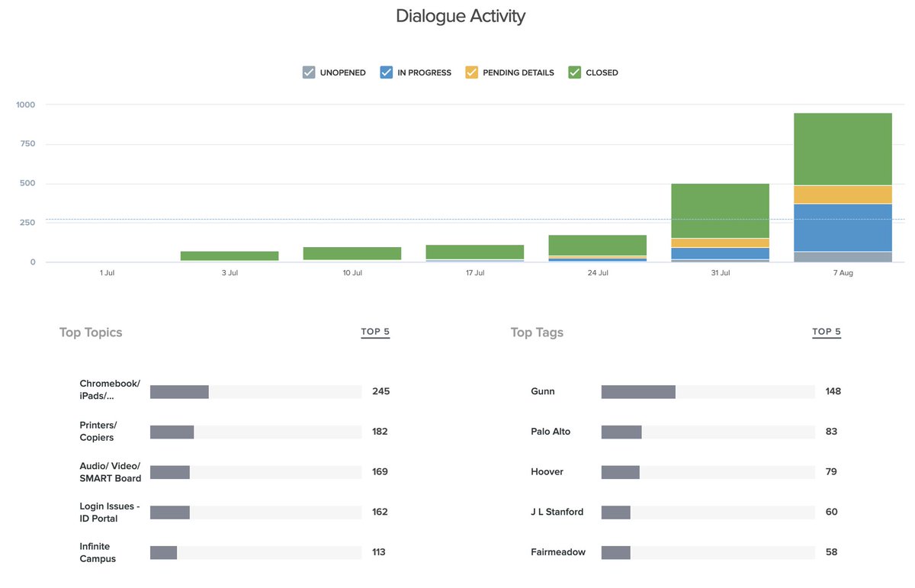Click green Closed segment of 7 Aug bar

[843, 149]
